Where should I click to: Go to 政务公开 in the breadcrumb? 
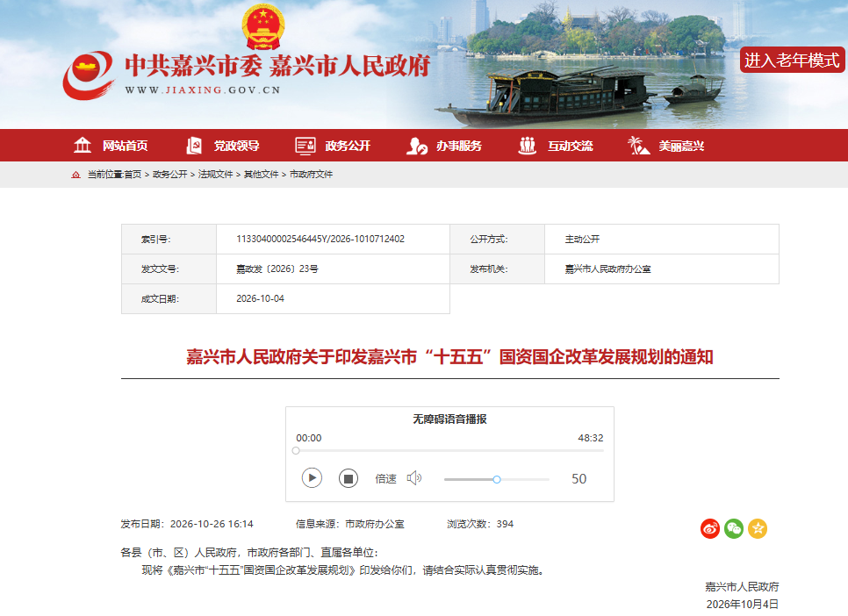pyautogui.click(x=169, y=174)
